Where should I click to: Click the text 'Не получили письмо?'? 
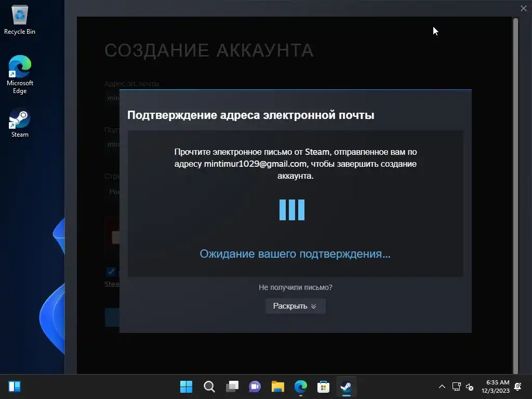(296, 287)
